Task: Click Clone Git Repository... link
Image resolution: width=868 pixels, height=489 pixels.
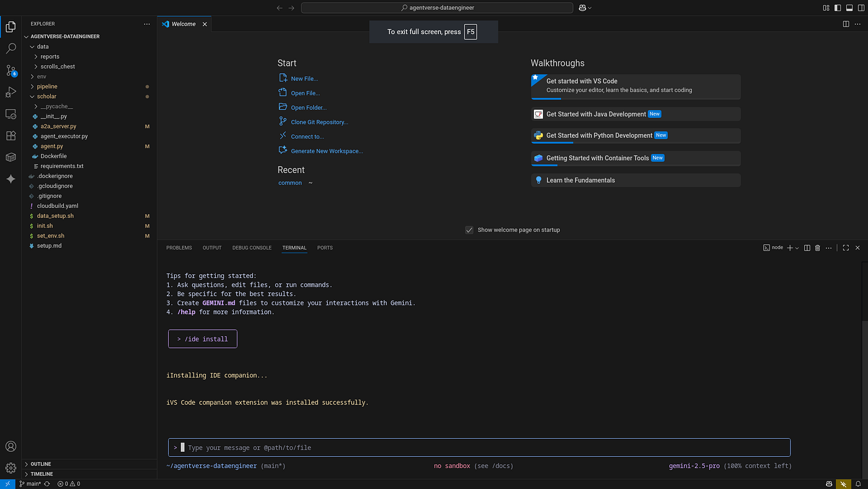Action: [319, 122]
